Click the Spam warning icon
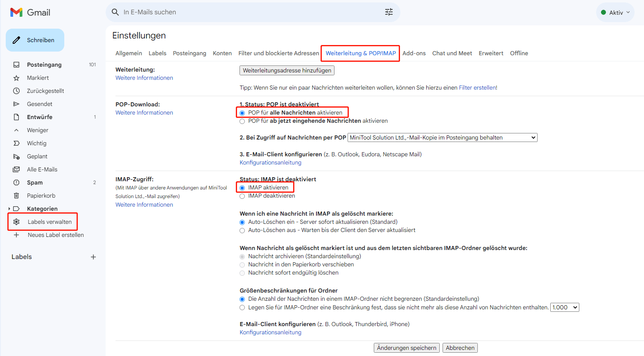644x356 pixels. tap(16, 183)
